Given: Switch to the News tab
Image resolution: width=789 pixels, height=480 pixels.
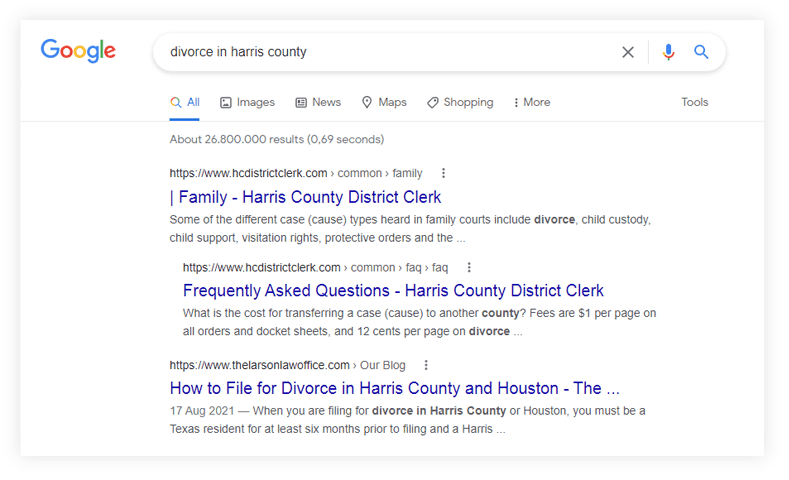Looking at the screenshot, I should 318,102.
